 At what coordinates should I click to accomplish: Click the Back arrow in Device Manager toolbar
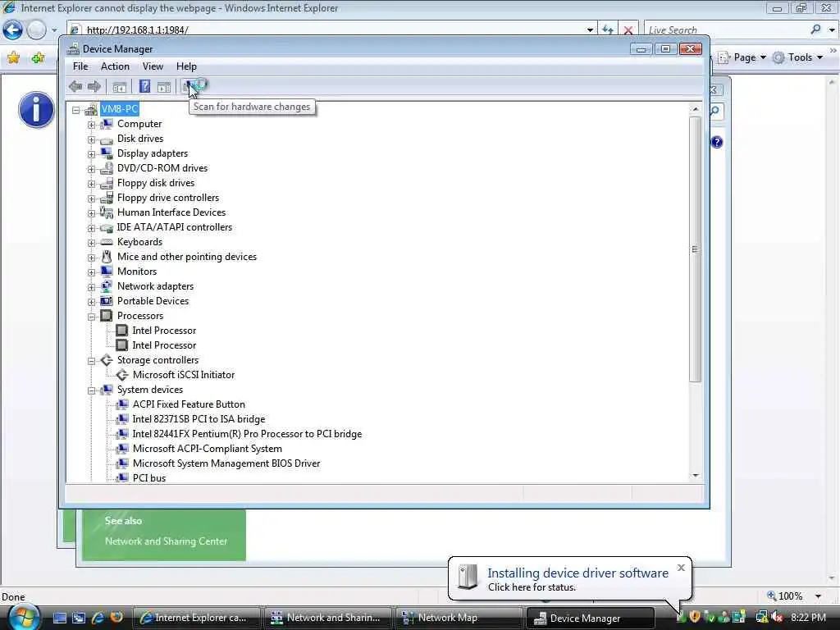click(x=75, y=86)
